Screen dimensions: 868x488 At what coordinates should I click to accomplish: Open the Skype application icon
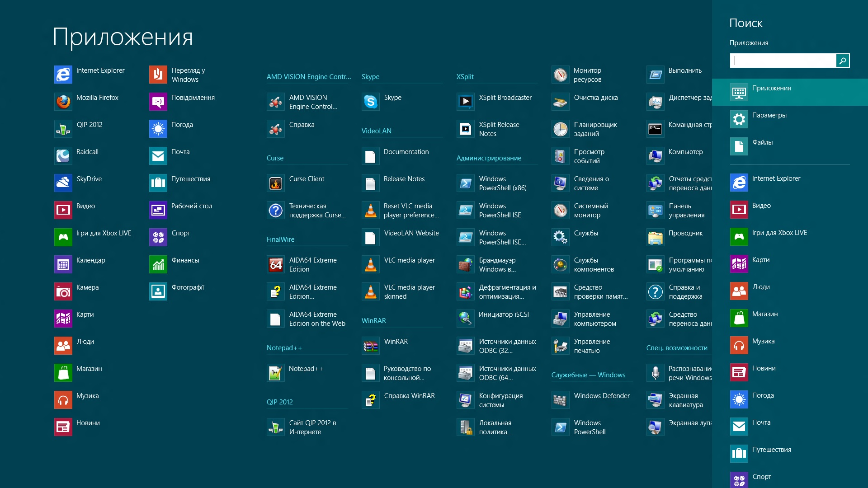(371, 102)
